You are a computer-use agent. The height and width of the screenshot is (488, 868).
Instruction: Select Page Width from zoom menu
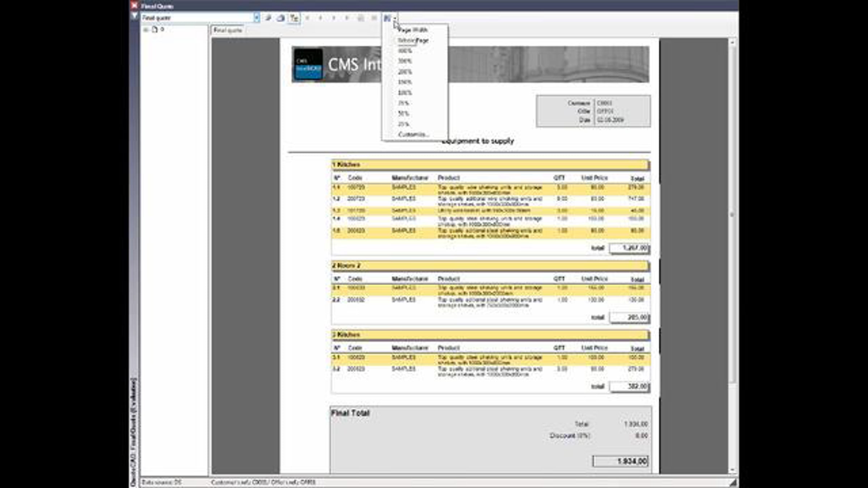(413, 30)
